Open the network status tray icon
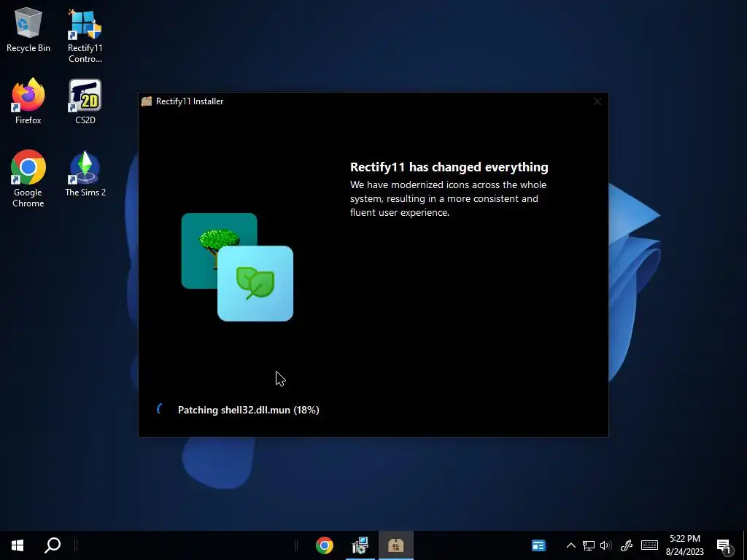 (589, 545)
